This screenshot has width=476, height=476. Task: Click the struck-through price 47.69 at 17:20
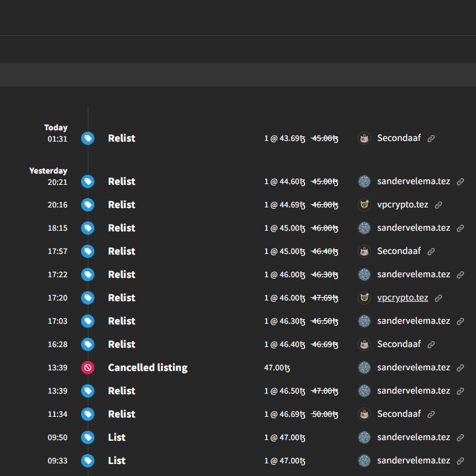pyautogui.click(x=324, y=298)
